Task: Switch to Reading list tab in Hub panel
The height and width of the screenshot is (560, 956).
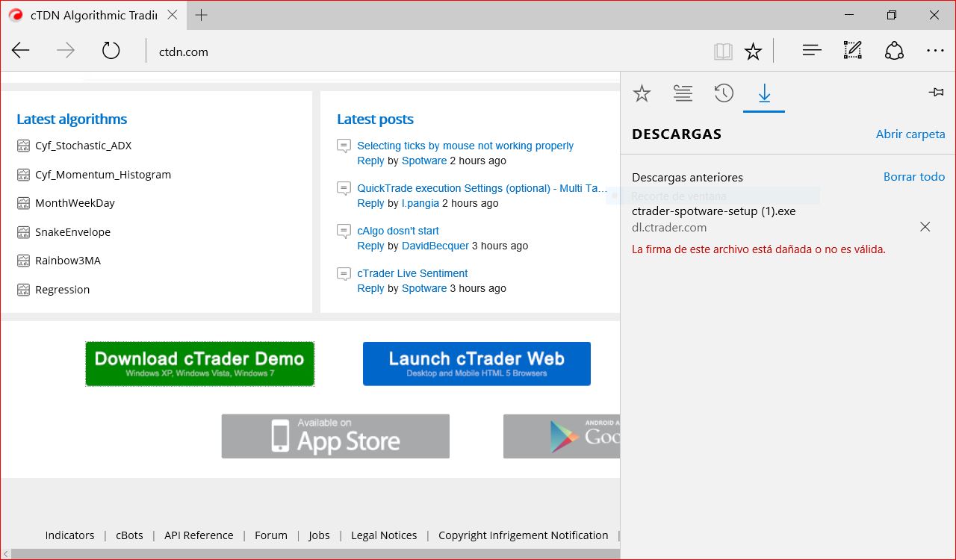Action: tap(683, 93)
